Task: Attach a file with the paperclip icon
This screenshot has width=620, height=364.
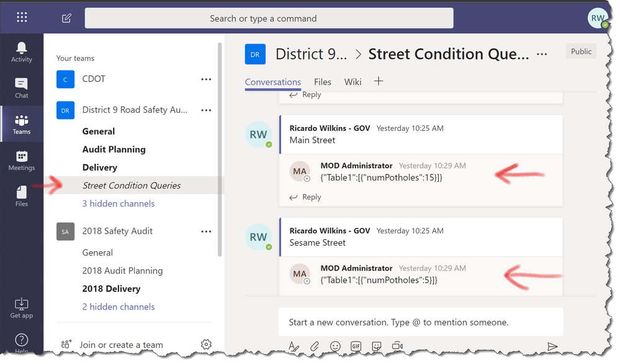Action: tap(315, 346)
